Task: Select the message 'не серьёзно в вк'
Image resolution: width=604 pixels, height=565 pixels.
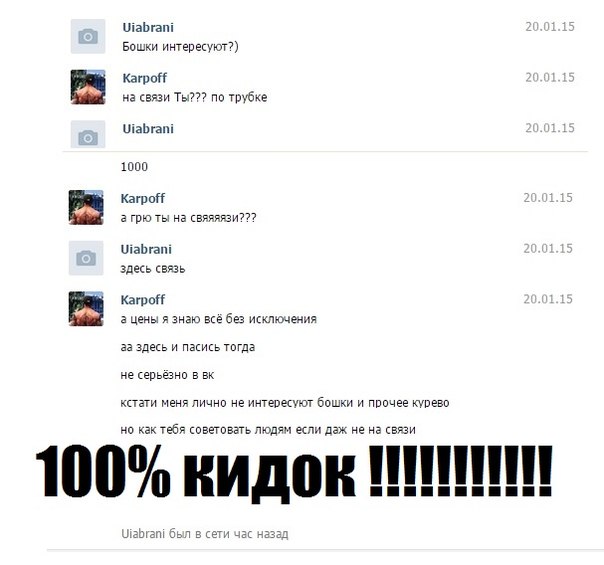Action: click(x=167, y=375)
